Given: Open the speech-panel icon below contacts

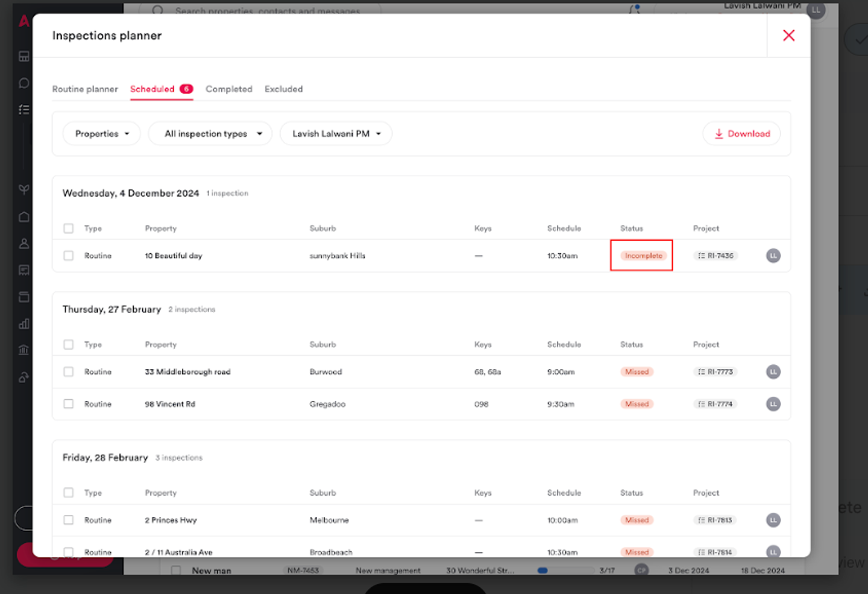Looking at the screenshot, I should coord(24,270).
